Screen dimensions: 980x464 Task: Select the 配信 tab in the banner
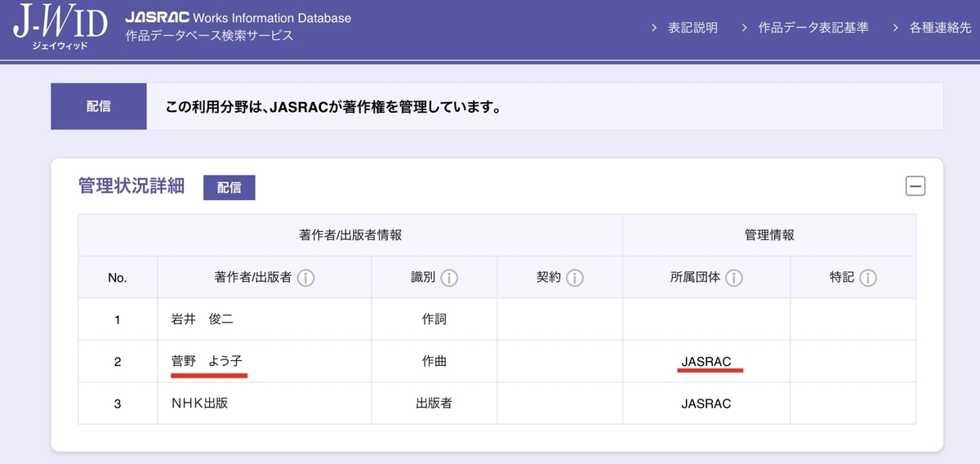(x=99, y=106)
